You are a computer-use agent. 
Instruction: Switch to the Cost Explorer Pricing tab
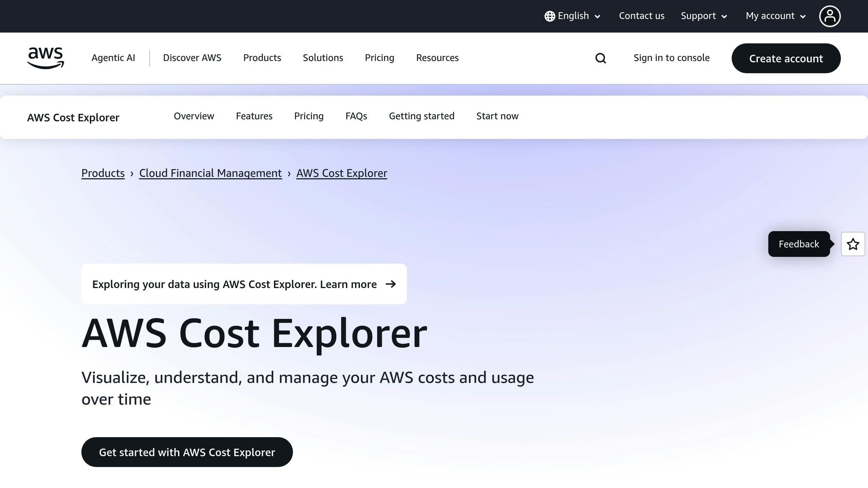309,116
